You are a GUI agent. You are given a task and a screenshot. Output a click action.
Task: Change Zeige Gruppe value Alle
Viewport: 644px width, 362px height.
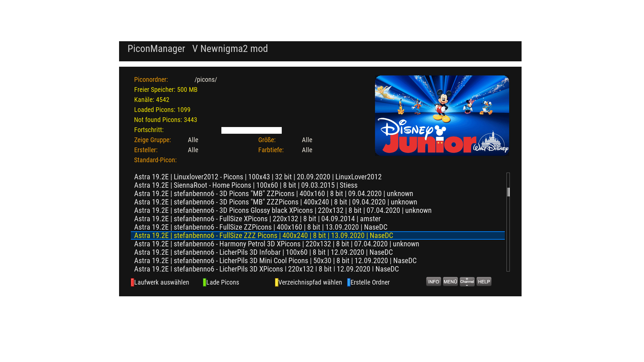(x=193, y=140)
